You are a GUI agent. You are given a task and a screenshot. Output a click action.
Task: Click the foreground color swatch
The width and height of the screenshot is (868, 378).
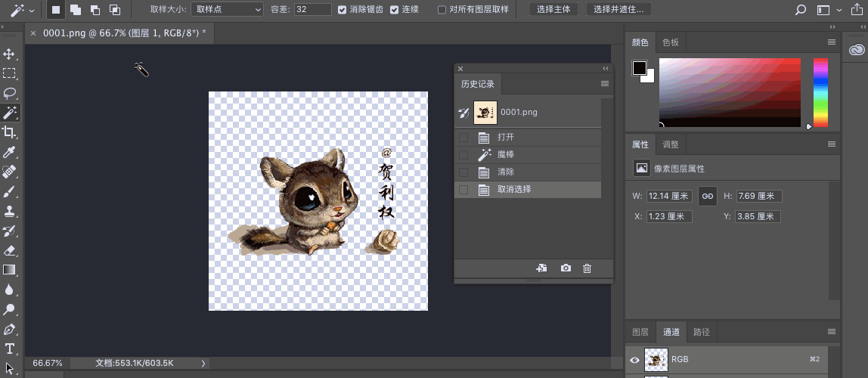coord(640,68)
